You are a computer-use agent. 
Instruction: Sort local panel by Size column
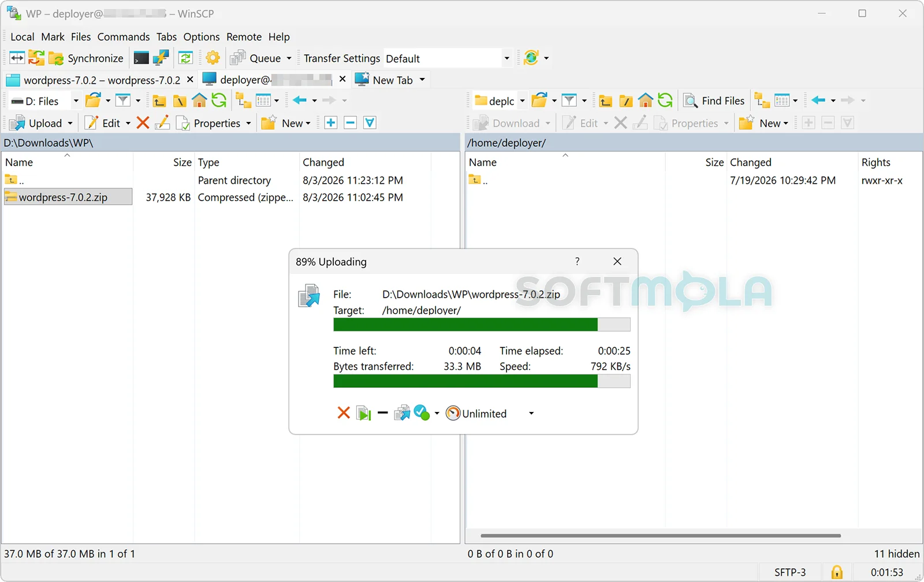click(x=164, y=162)
